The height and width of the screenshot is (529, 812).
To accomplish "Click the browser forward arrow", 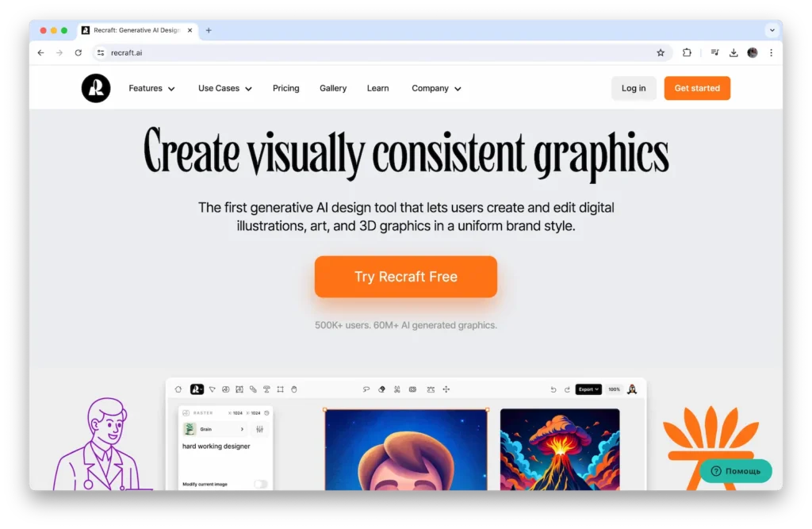I will pyautogui.click(x=59, y=53).
